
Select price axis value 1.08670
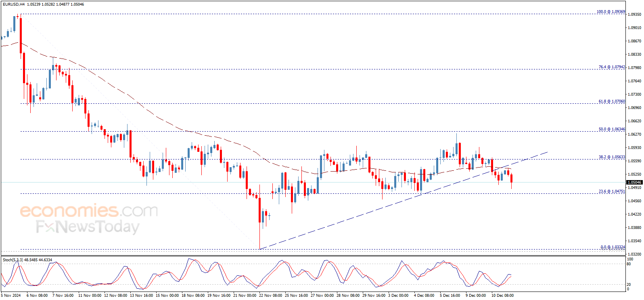point(635,41)
